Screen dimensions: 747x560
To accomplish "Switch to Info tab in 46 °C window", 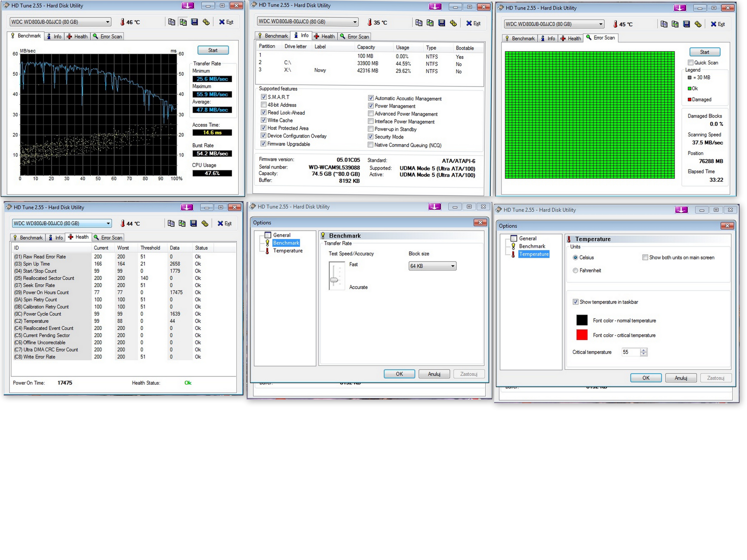I will 54,36.
